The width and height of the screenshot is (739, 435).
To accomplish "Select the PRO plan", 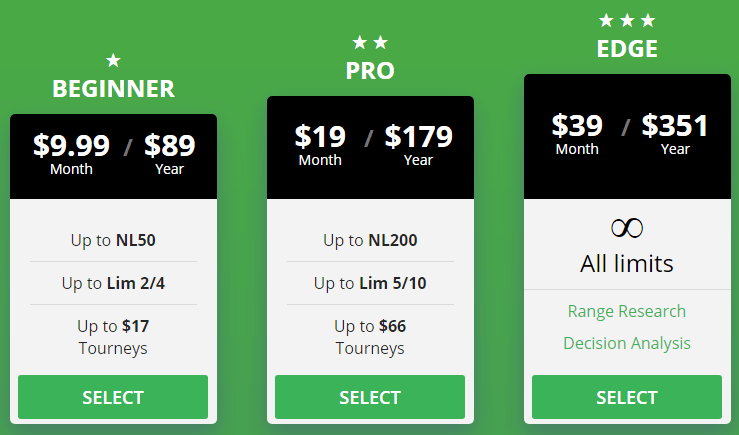I will (370, 397).
